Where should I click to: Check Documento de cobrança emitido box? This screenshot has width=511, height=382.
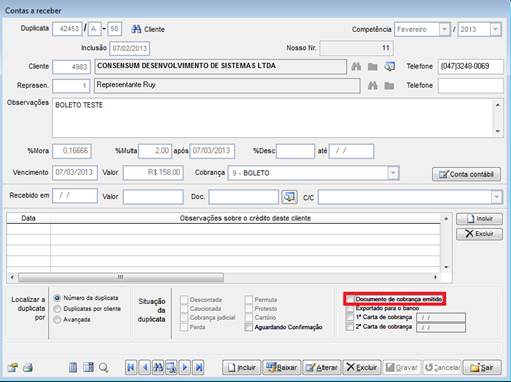click(x=349, y=299)
